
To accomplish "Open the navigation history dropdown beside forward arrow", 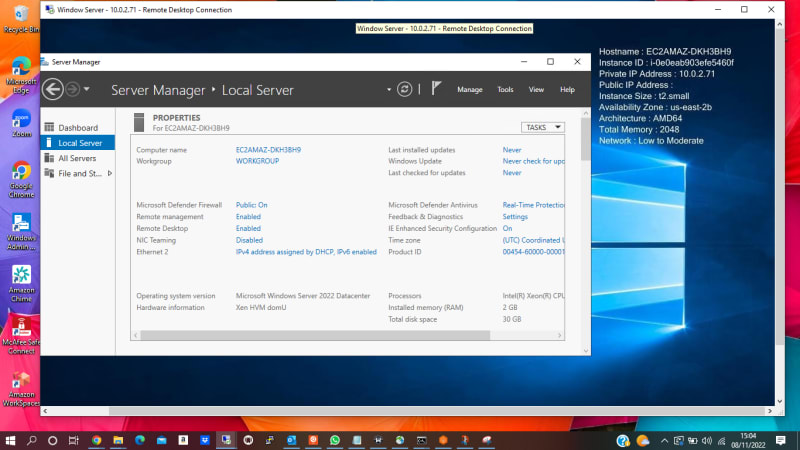I will pos(87,89).
